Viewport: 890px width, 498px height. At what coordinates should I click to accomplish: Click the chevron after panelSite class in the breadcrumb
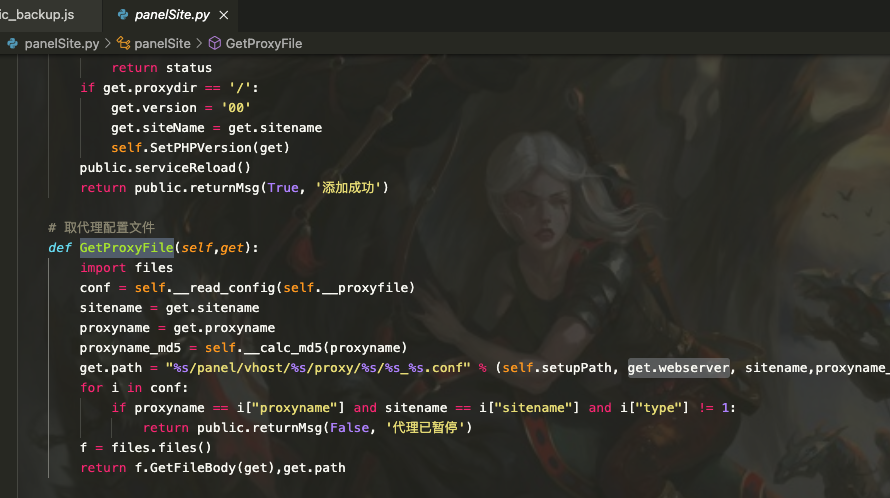pos(199,44)
